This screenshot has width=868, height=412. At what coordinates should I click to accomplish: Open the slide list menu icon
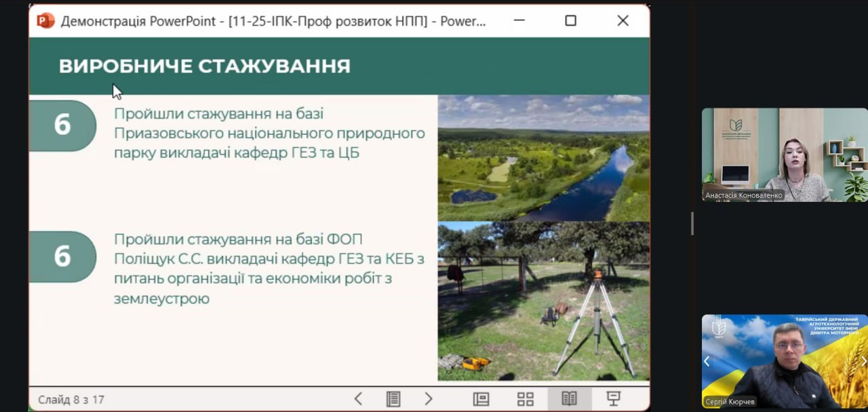point(393,398)
